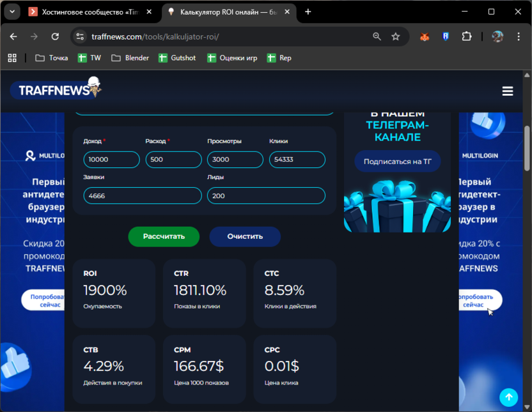
Task: Click Попробовать сейчас in the Multilogin ad
Action: pyautogui.click(x=480, y=299)
